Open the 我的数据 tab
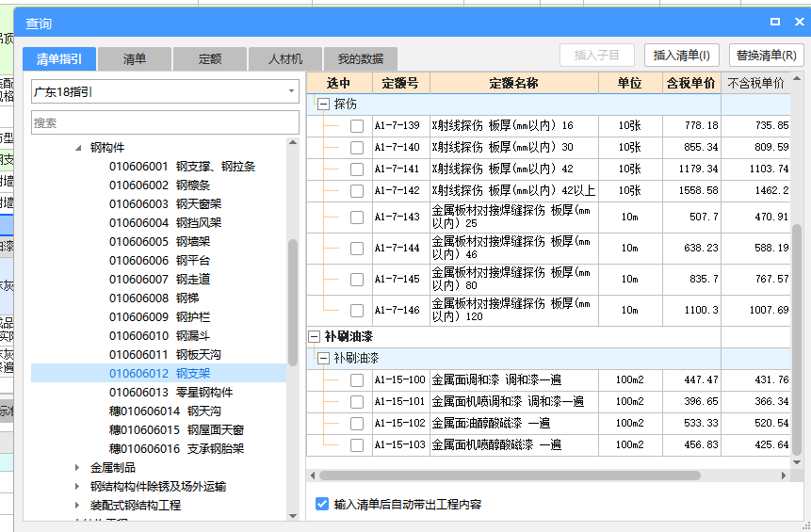This screenshot has width=811, height=532. coord(361,59)
